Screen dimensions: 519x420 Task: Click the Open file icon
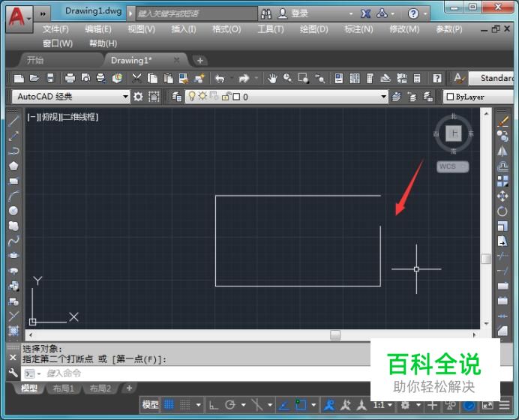[x=34, y=79]
